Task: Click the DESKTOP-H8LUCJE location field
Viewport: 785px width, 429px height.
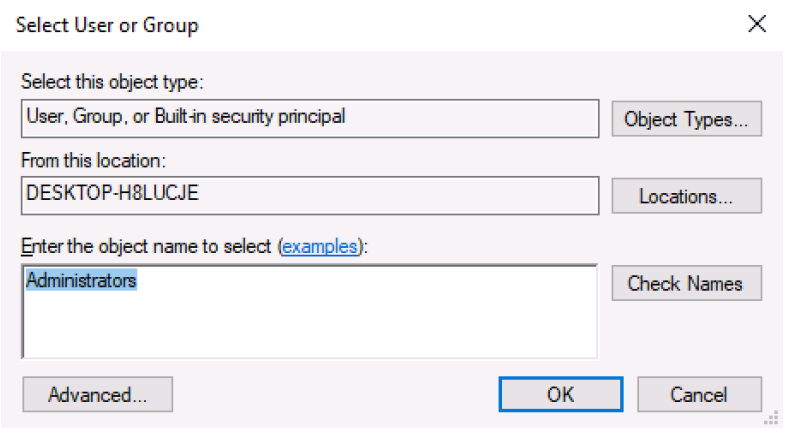Action: point(310,196)
